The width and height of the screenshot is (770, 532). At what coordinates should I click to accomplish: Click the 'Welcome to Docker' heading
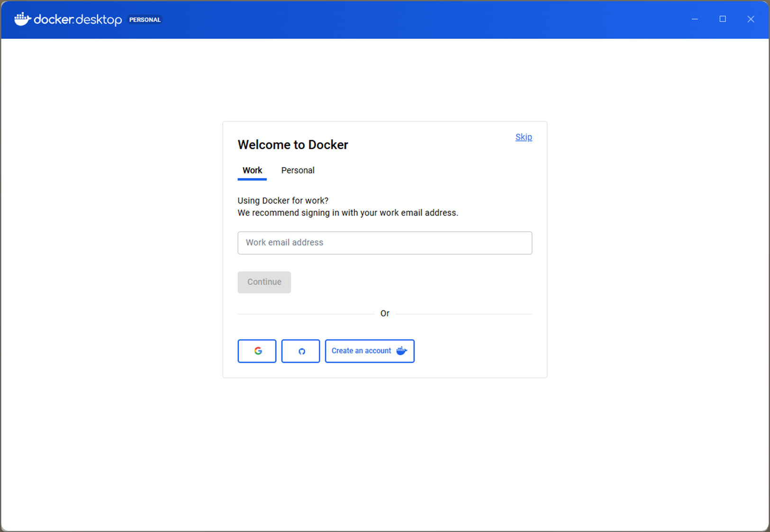[x=293, y=145]
